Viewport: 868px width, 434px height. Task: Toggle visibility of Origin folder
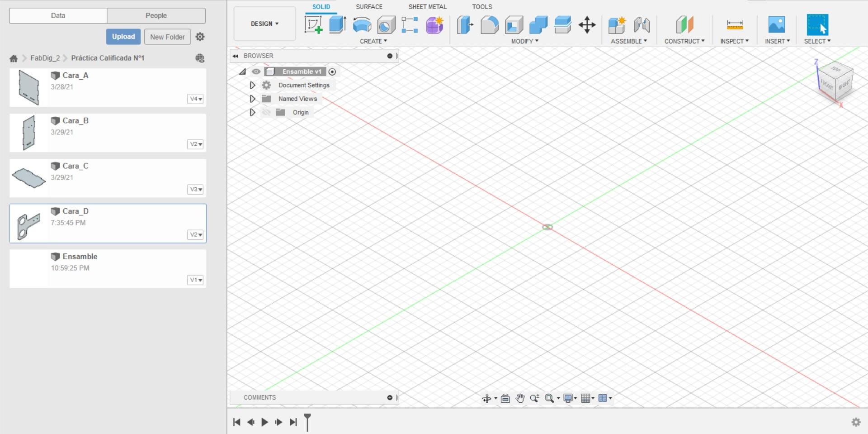[x=266, y=112]
